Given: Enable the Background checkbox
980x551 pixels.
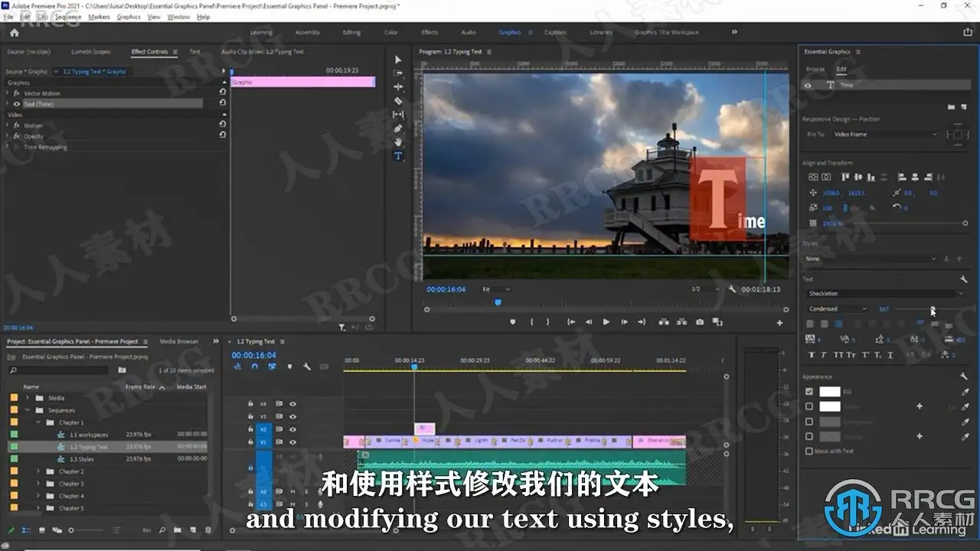Looking at the screenshot, I should point(809,422).
